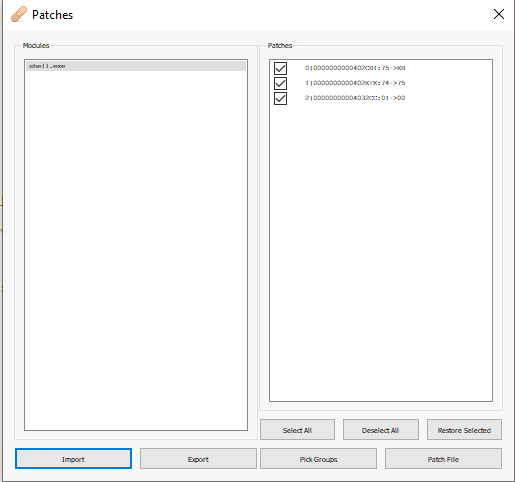Image resolution: width=515 pixels, height=482 pixels.
Task: Click the Deselect All button
Action: (381, 430)
